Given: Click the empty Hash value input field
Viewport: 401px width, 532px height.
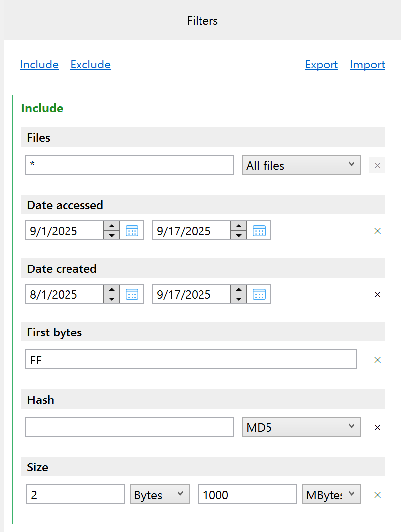Looking at the screenshot, I should tap(129, 427).
